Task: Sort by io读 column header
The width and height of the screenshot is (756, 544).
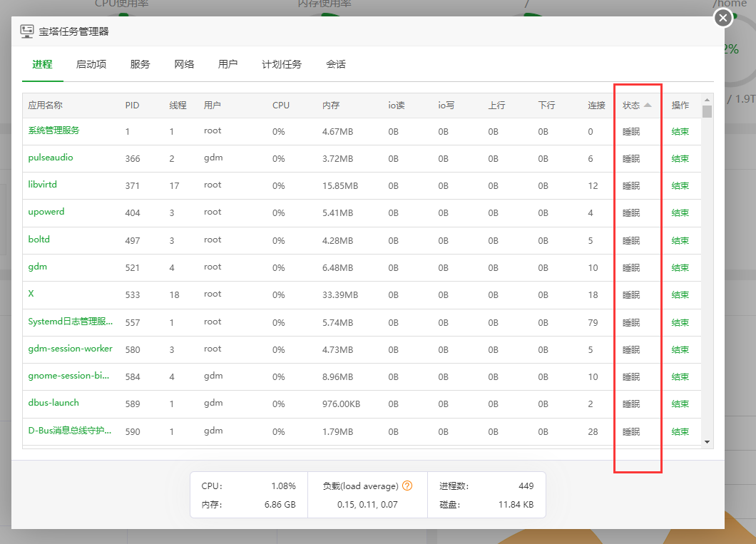Action: click(397, 105)
